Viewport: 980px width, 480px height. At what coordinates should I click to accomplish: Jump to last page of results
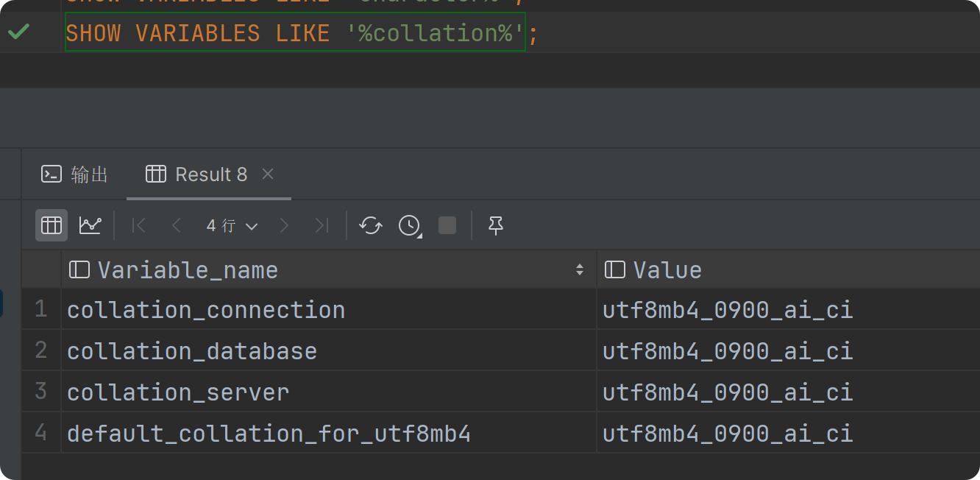click(322, 225)
